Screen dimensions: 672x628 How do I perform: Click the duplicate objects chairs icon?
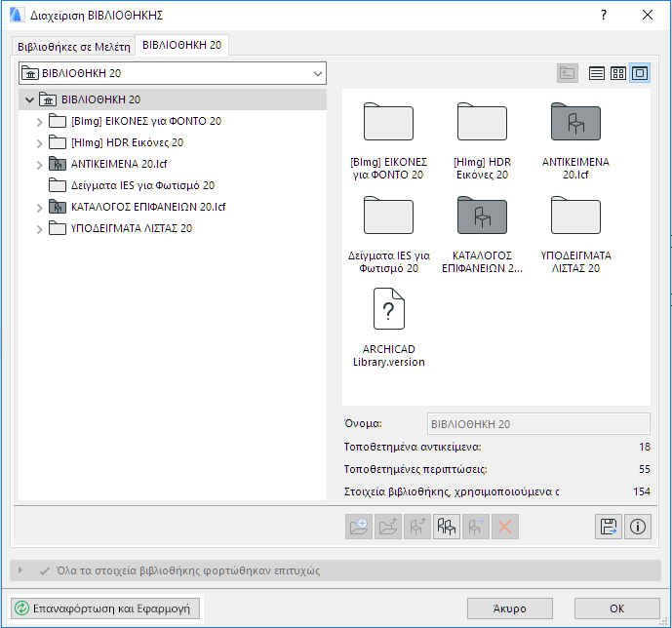pyautogui.click(x=446, y=527)
